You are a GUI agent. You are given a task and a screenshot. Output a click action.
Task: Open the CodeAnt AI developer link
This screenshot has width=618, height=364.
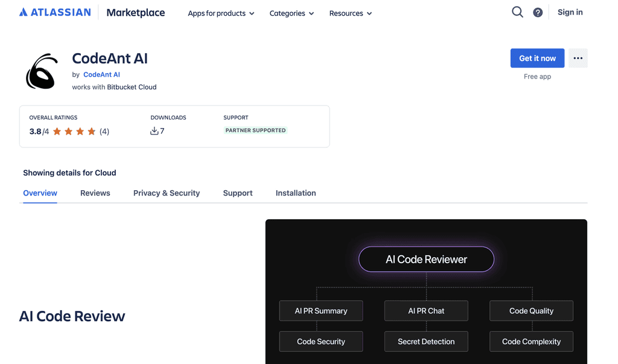[x=101, y=74]
